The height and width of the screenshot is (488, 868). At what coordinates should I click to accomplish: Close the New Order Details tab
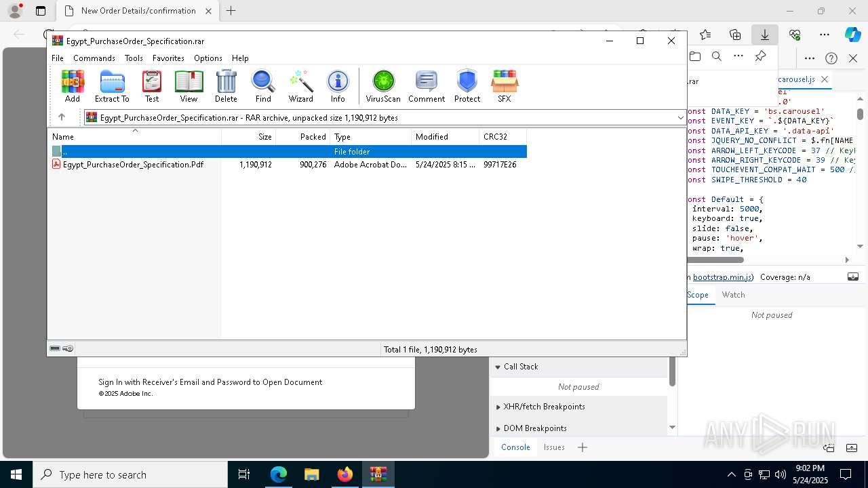[208, 11]
